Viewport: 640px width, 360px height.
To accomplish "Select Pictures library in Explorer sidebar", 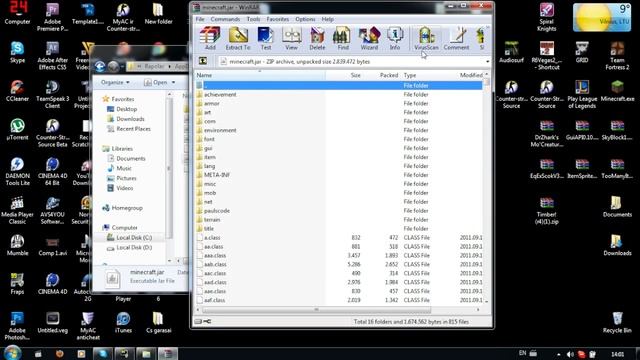I will [x=122, y=178].
